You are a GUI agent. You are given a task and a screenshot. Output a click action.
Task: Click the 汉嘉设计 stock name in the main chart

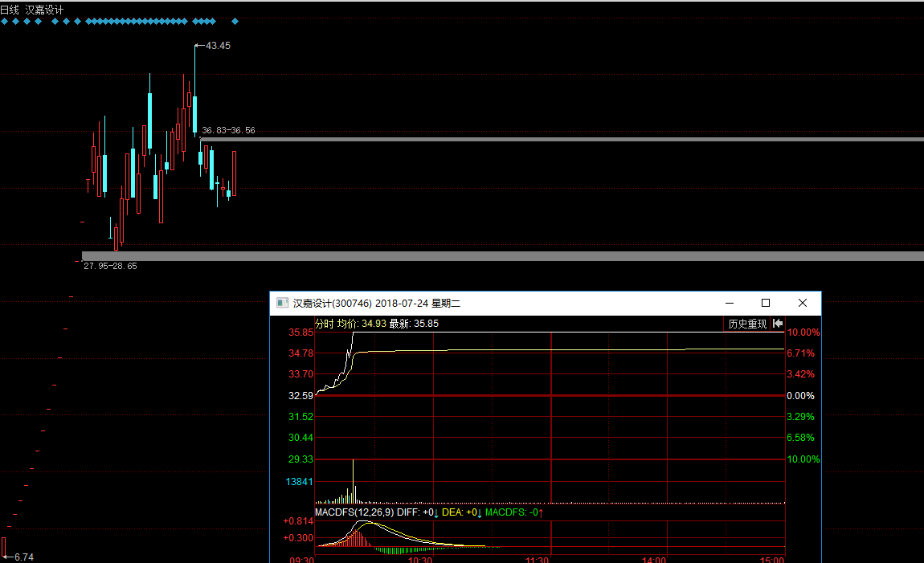coord(44,10)
